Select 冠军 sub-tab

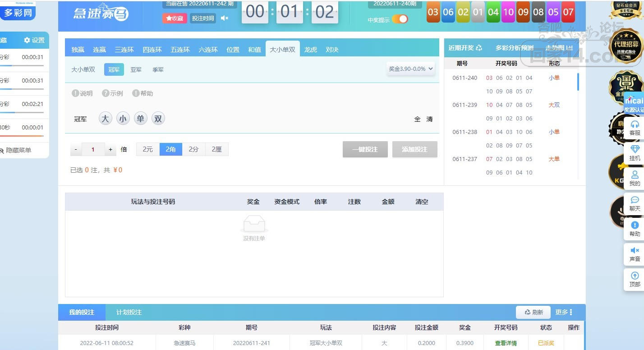pyautogui.click(x=114, y=69)
